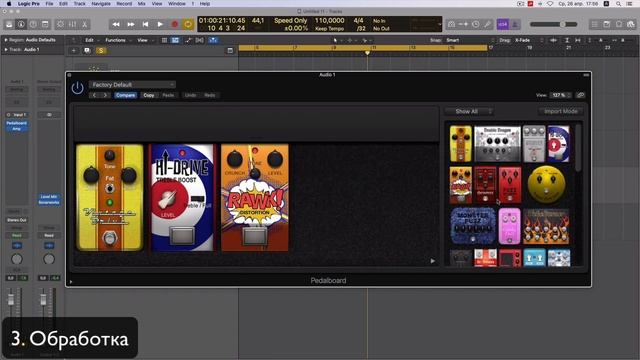Screen dimensions: 640x360
Task: Toggle the Toolbar display icon
Action: point(45,24)
